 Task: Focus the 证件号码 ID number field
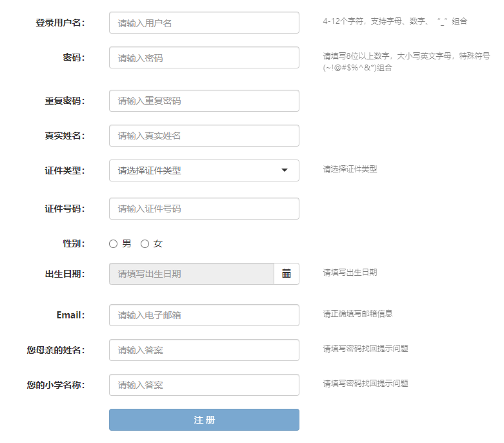(204, 209)
